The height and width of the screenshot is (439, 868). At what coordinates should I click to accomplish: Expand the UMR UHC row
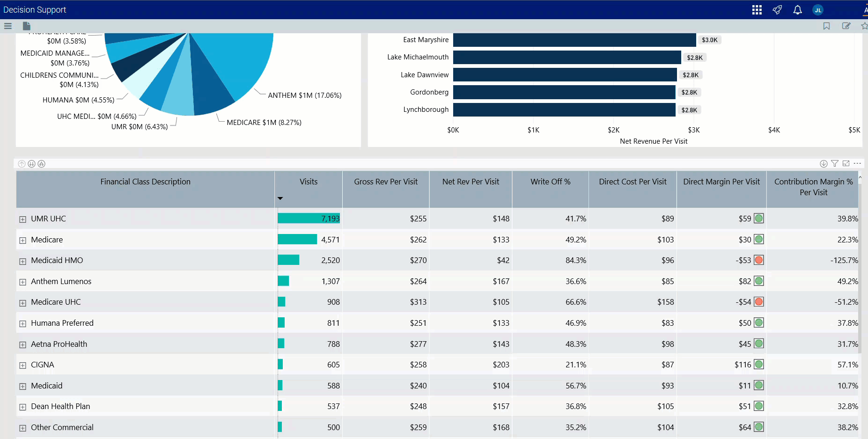(x=22, y=219)
